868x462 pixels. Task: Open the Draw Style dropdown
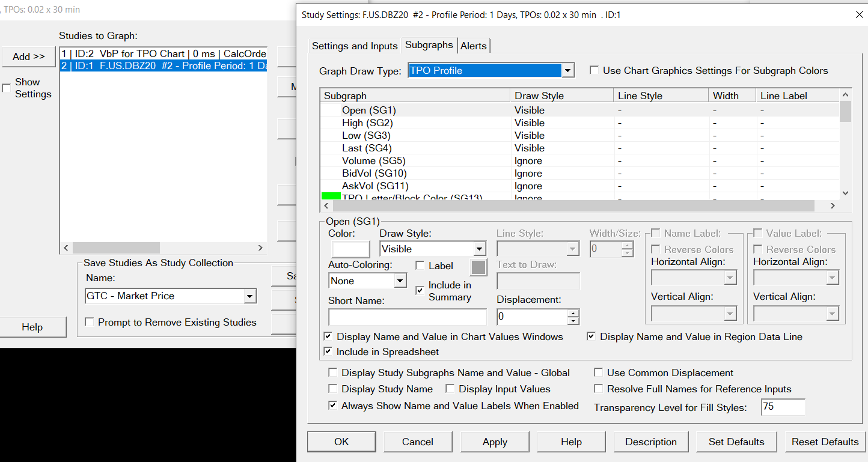coord(479,249)
